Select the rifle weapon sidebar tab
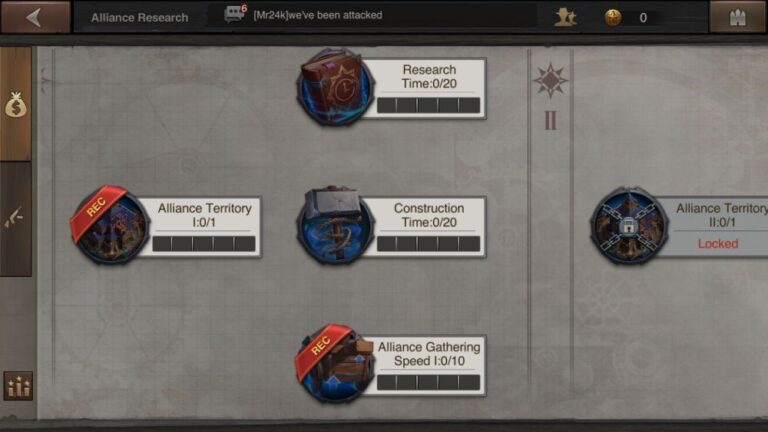The image size is (768, 432). point(16,219)
